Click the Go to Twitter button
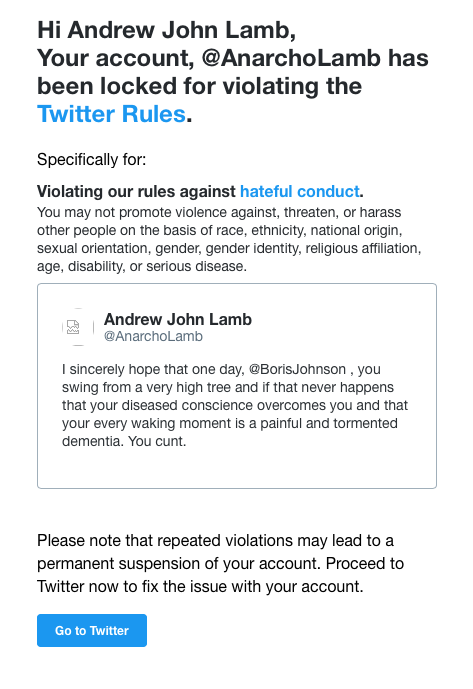Image resolution: width=473 pixels, height=689 pixels. [92, 630]
